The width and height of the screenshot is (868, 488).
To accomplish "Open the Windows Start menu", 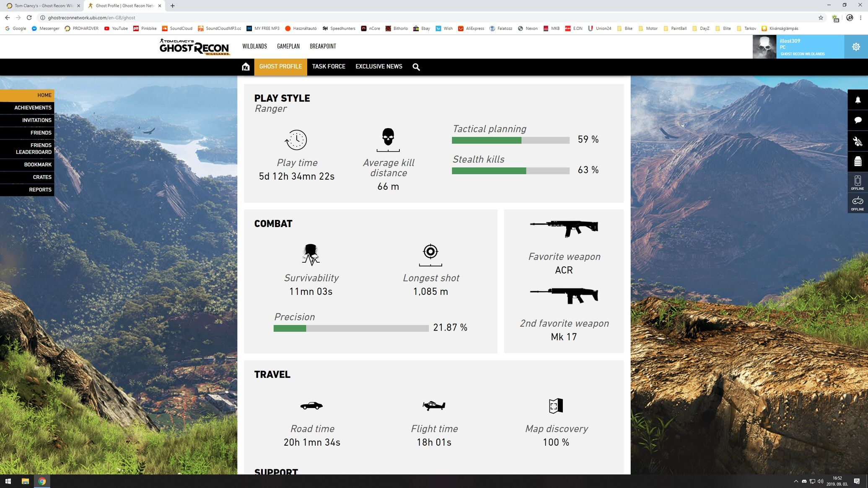I will coord(8,481).
